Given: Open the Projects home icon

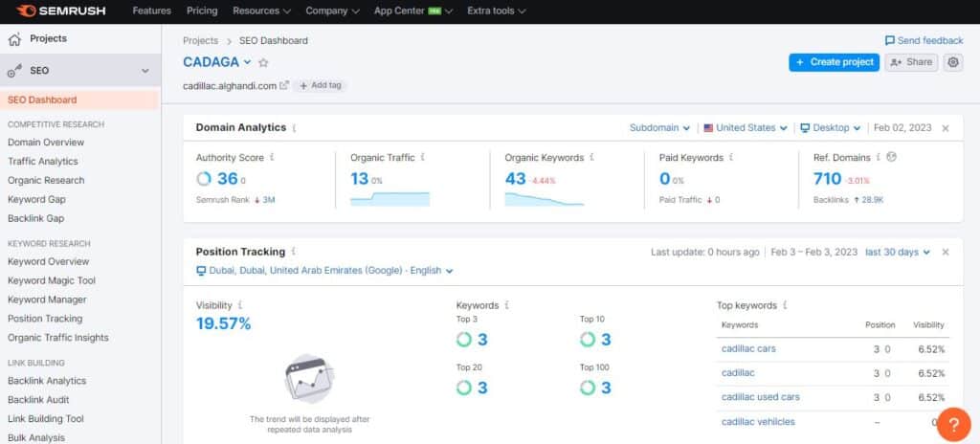Looking at the screenshot, I should coord(14,39).
